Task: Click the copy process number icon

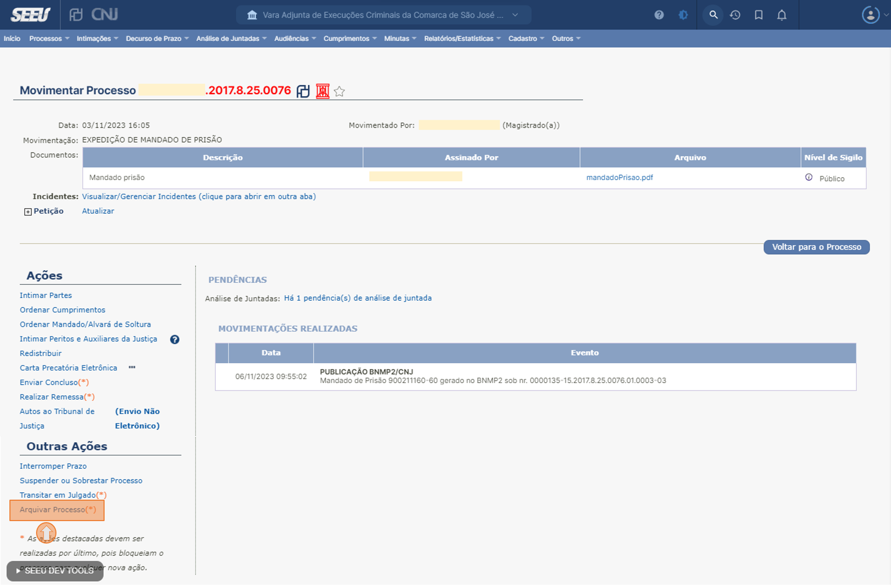Action: click(x=303, y=91)
